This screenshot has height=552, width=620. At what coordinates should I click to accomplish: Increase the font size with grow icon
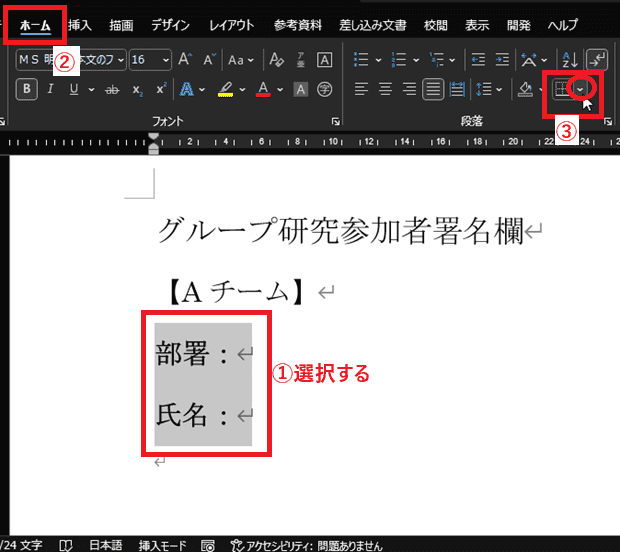coord(185,60)
